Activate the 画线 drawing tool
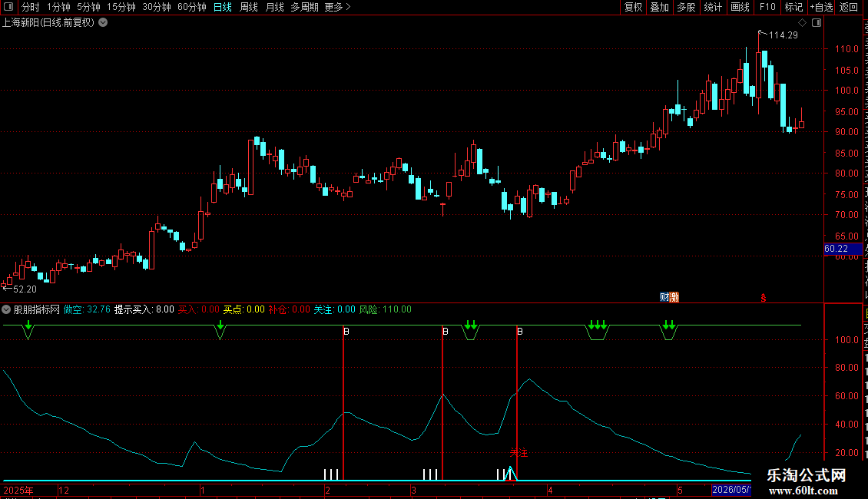The width and height of the screenshot is (868, 499). pos(740,7)
